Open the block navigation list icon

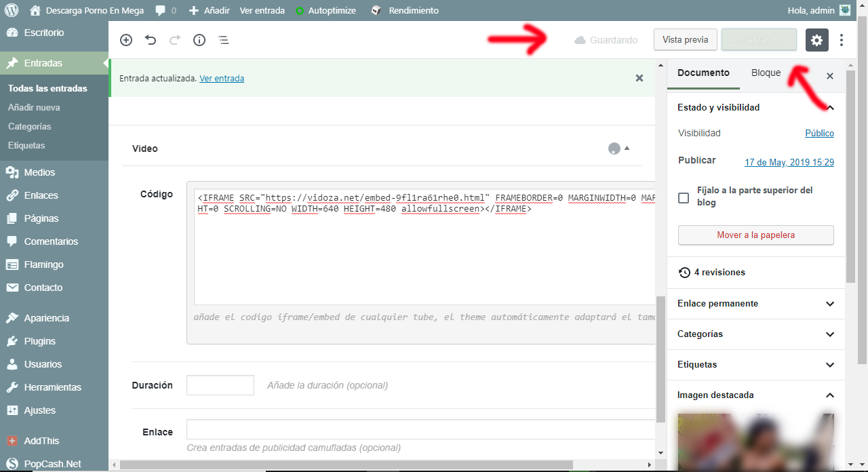click(x=224, y=40)
